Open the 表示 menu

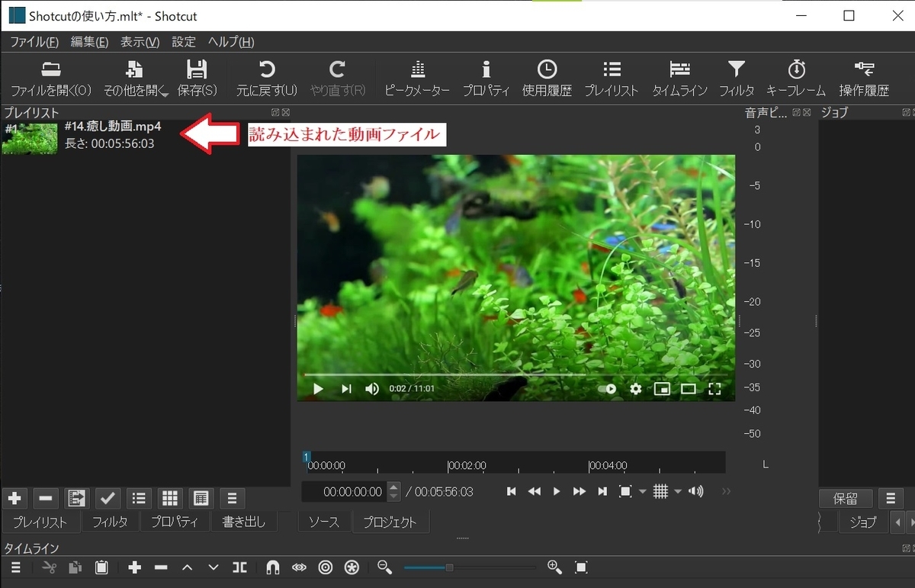(x=140, y=42)
